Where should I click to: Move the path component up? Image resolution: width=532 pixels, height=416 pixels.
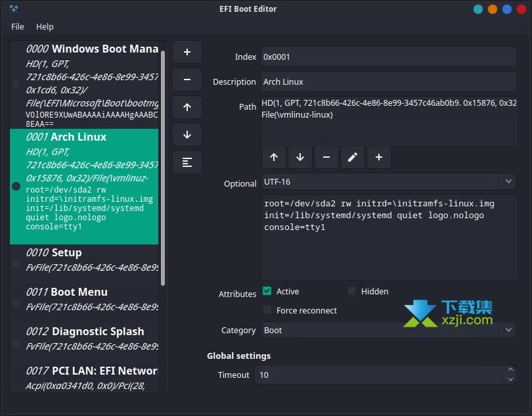point(274,157)
